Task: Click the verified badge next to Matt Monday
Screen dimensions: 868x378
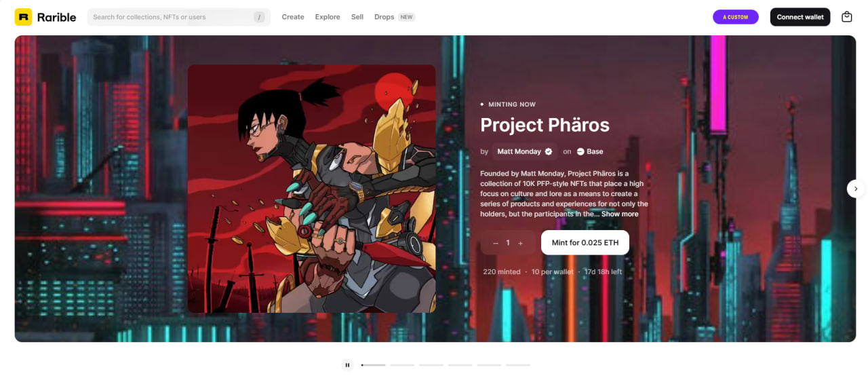Action: (x=549, y=151)
